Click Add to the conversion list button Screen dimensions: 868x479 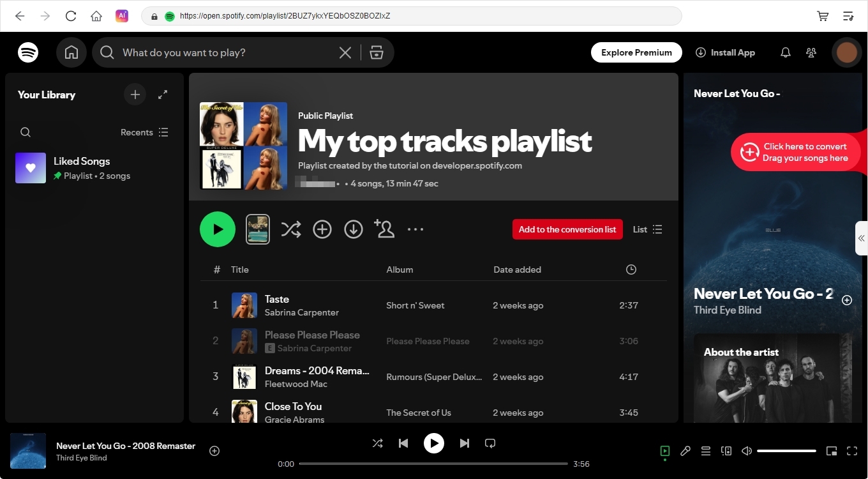coord(567,229)
